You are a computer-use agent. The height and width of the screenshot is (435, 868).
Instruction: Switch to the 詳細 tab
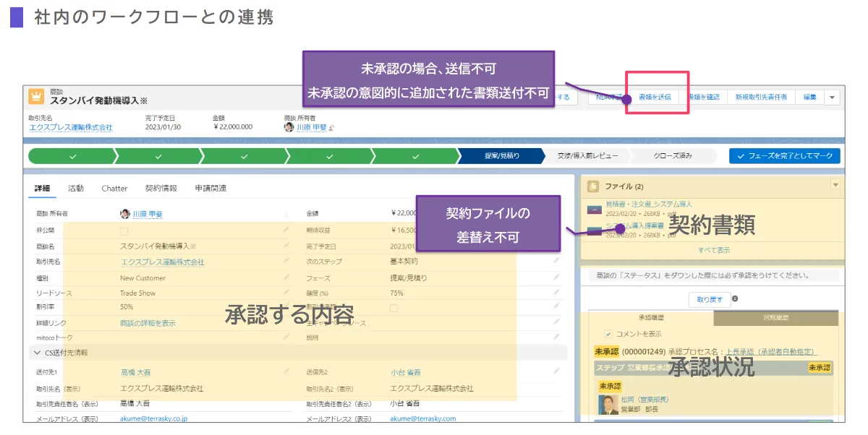coord(42,188)
